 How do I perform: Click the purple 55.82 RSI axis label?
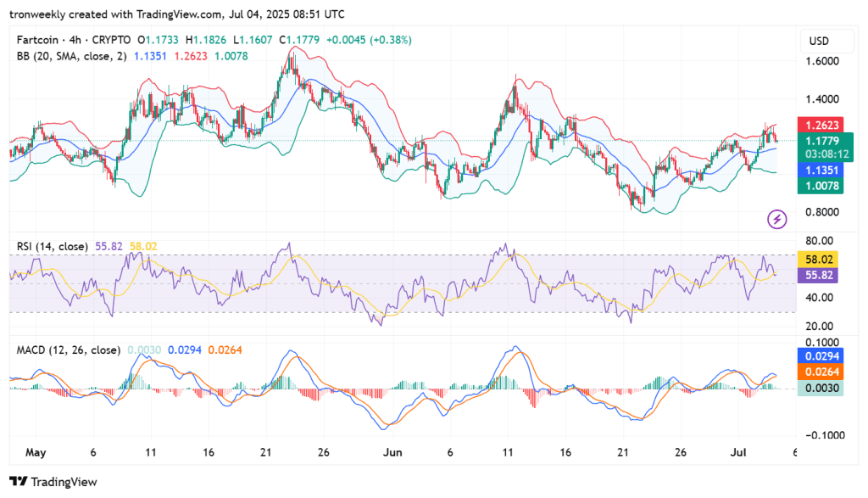(818, 276)
